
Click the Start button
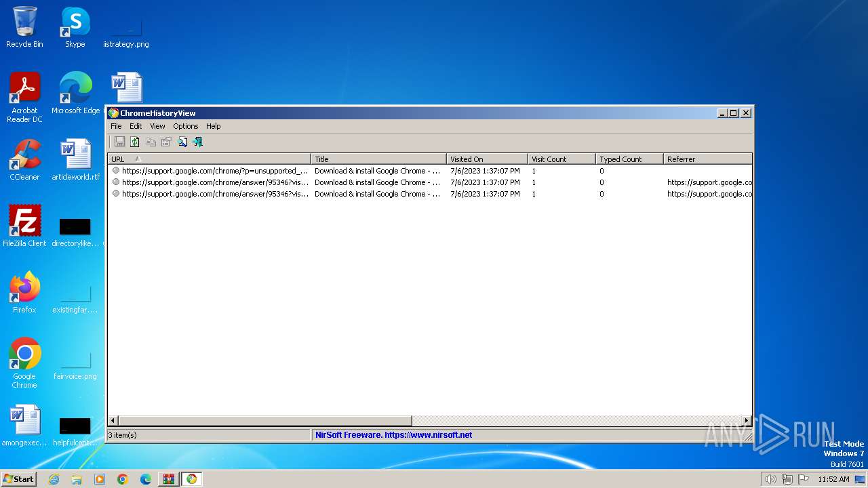coord(18,479)
